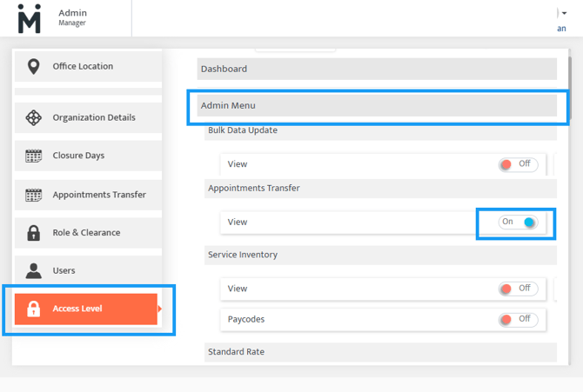Toggle Paycodes switch on
This screenshot has width=583, height=392.
pos(518,320)
